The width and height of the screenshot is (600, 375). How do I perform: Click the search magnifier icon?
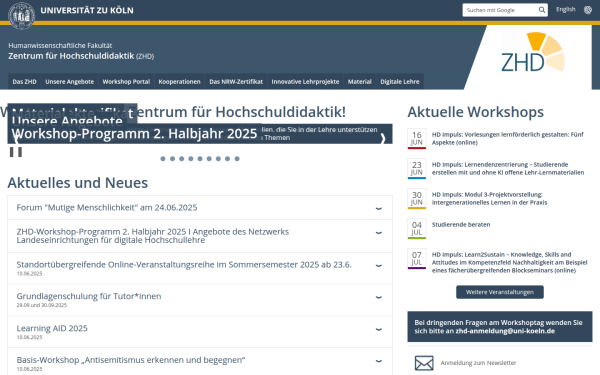tap(542, 10)
